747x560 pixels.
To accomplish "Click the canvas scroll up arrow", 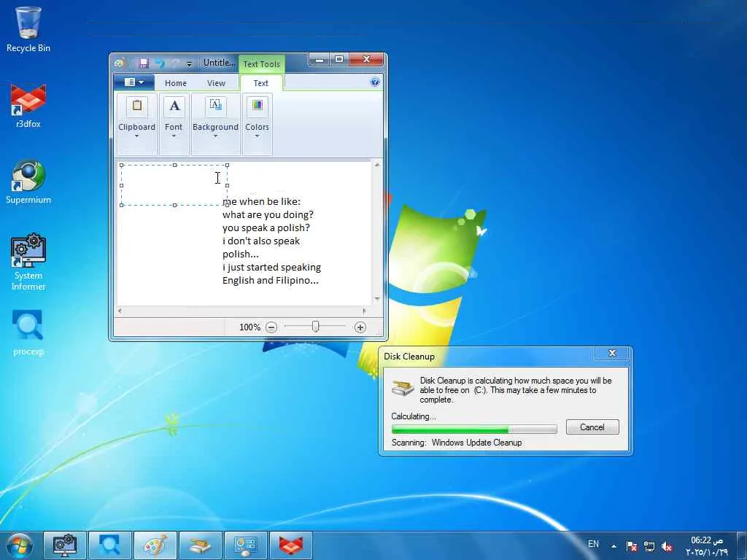I will pos(377,166).
